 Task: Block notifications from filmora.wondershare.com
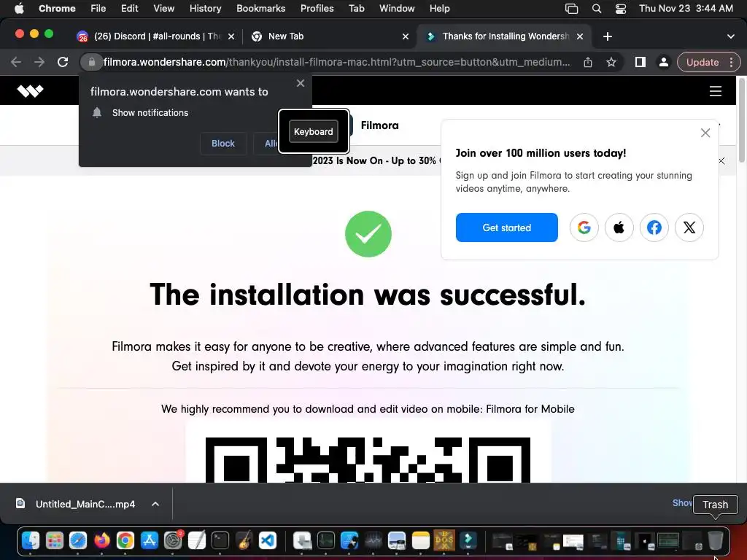pos(223,144)
